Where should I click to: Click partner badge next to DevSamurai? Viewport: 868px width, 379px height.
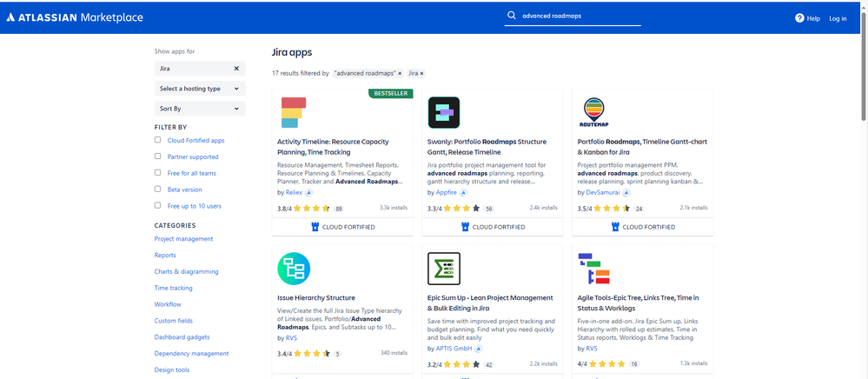[626, 193]
